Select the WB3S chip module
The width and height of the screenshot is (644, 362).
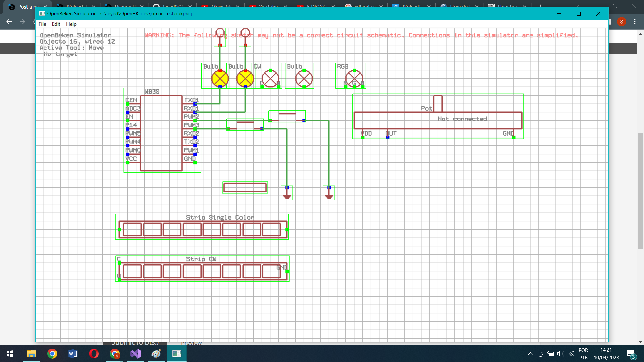pyautogui.click(x=162, y=132)
